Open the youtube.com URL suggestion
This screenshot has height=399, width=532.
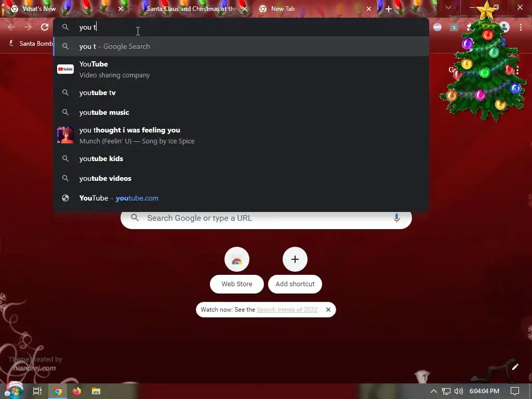pos(241,198)
